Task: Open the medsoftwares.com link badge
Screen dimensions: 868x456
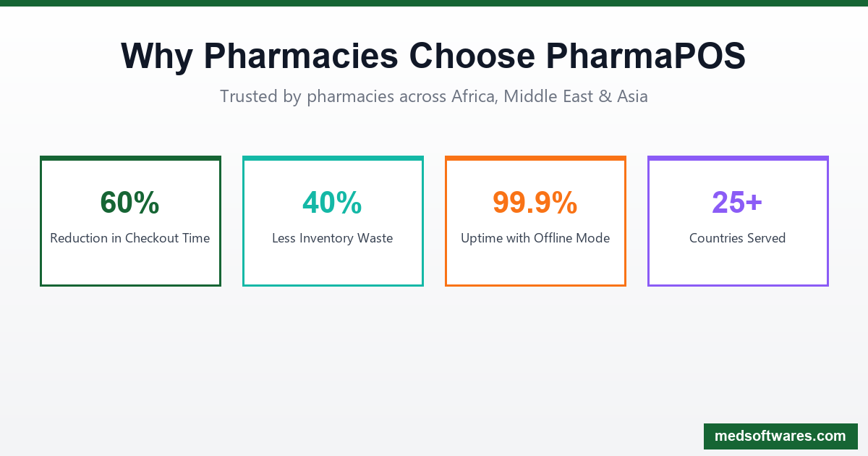Action: click(x=780, y=436)
